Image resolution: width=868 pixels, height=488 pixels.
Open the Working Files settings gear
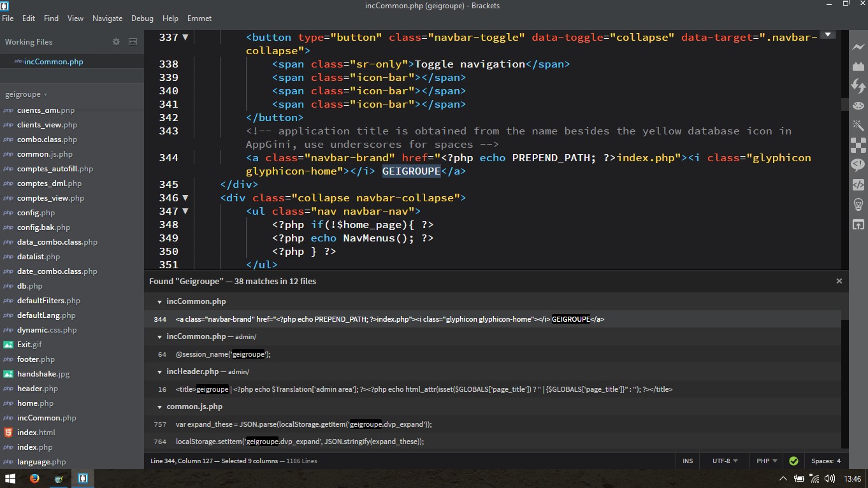[x=116, y=42]
